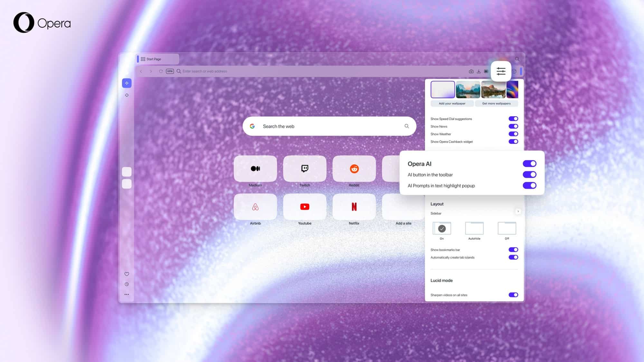Viewport: 644px width, 362px height.
Task: Select the Aria AI sparkle icon in sidebar
Action: [x=127, y=83]
